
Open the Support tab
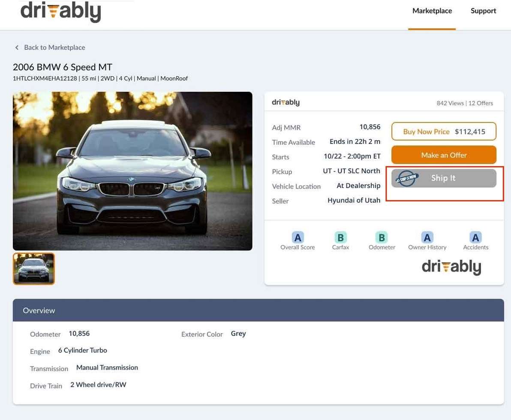[x=483, y=11]
